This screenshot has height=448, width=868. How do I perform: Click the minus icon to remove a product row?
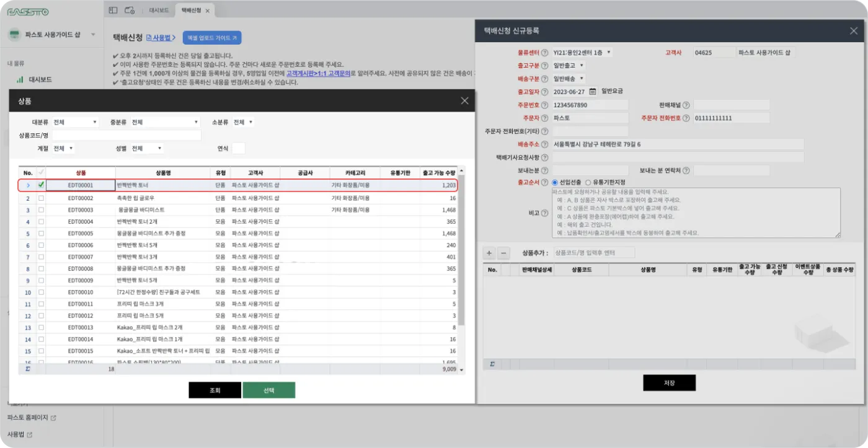coord(503,253)
